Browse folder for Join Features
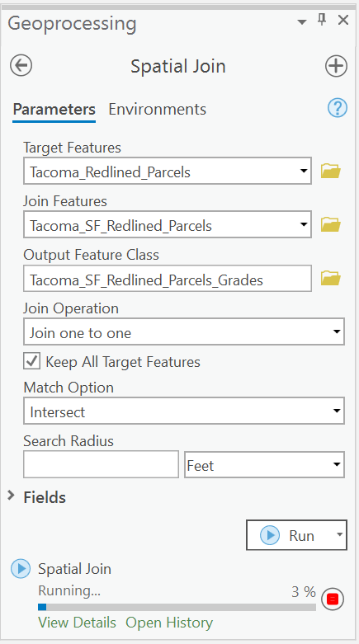This screenshot has width=359, height=644. coord(331,224)
